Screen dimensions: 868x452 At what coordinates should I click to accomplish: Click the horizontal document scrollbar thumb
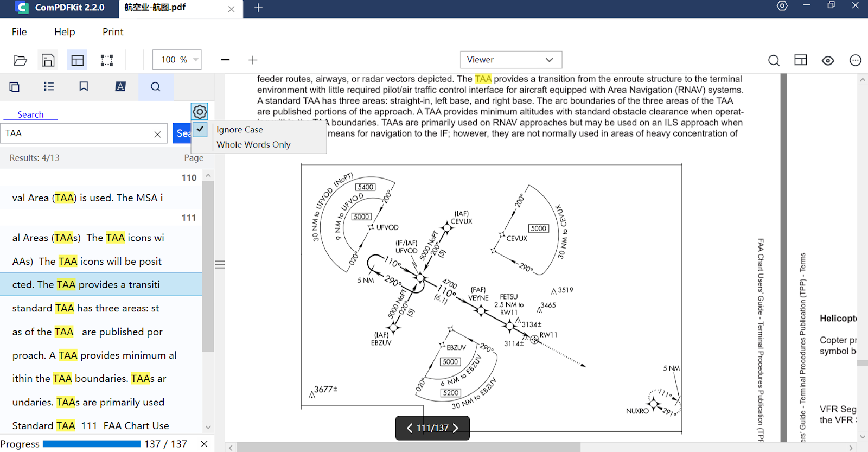coord(408,448)
